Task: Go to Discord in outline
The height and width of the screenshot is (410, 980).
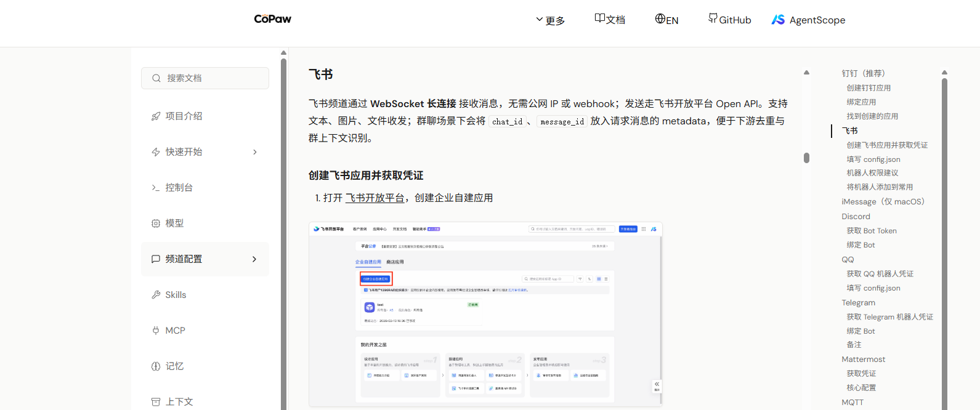Action: (x=856, y=217)
